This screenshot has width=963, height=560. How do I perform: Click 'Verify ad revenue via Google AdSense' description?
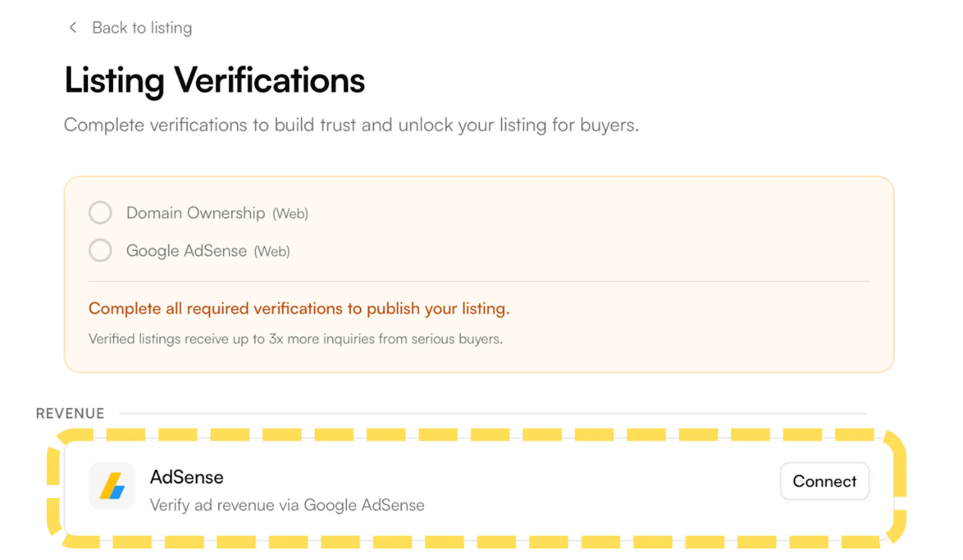tap(287, 505)
